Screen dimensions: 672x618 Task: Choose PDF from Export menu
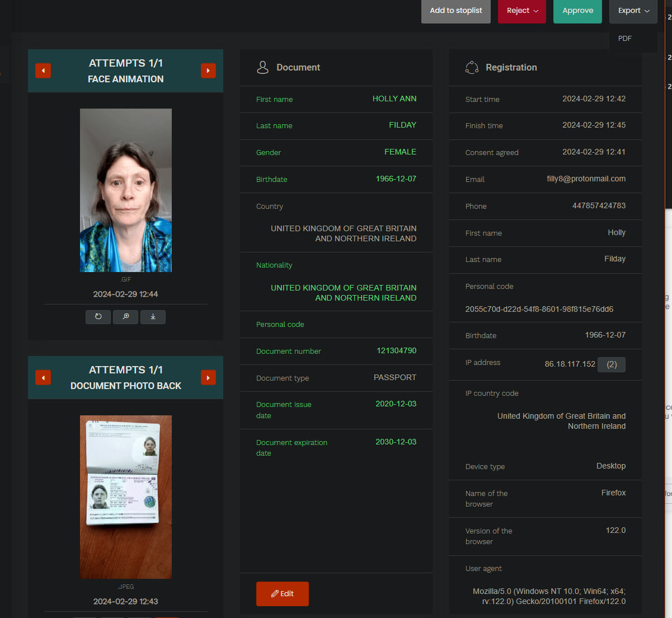tap(625, 38)
